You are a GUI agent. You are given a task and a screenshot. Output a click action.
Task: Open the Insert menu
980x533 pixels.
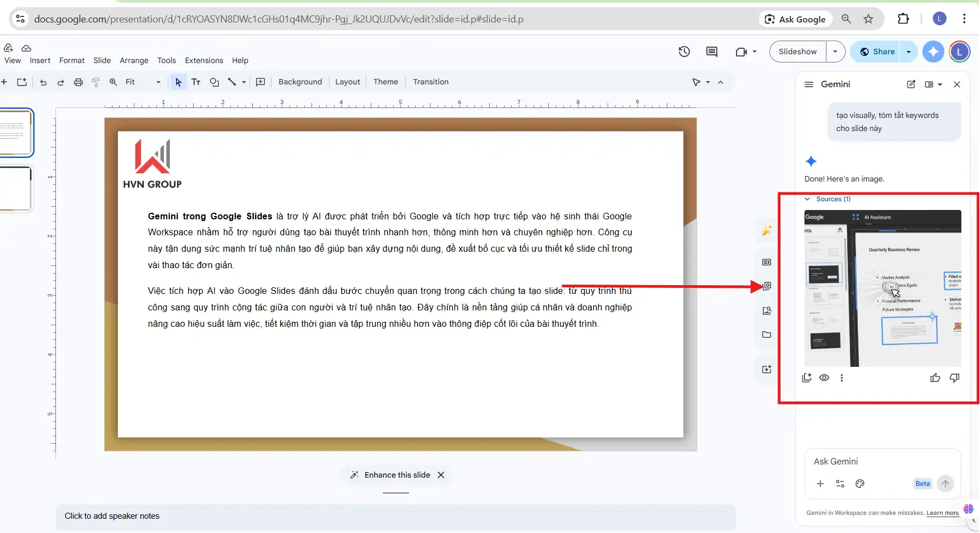(x=39, y=60)
